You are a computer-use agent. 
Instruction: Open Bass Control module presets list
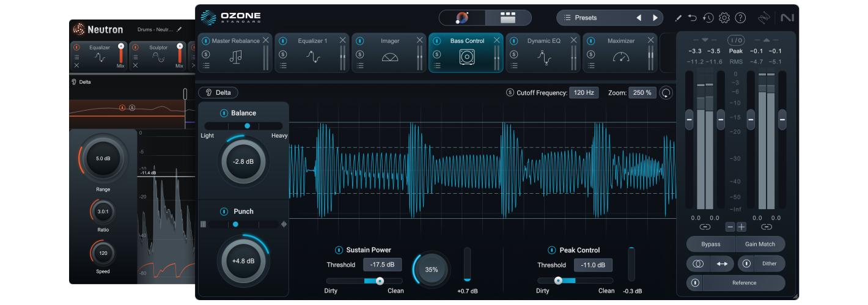pyautogui.click(x=437, y=65)
